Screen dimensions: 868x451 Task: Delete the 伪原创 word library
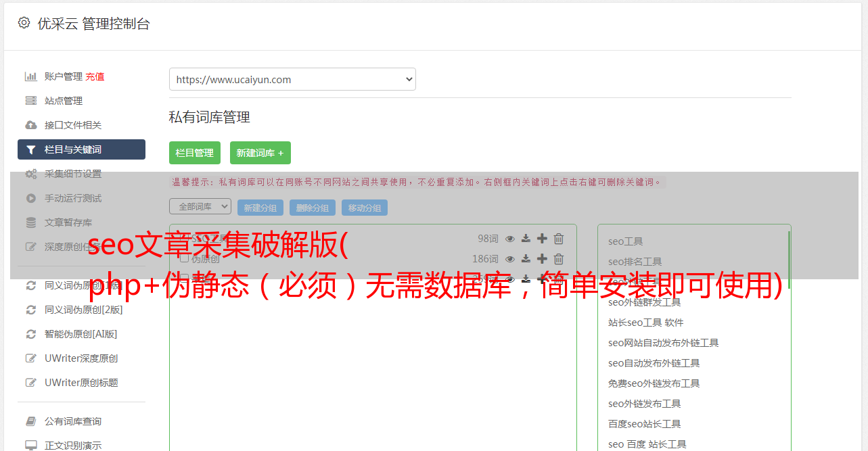click(x=559, y=259)
